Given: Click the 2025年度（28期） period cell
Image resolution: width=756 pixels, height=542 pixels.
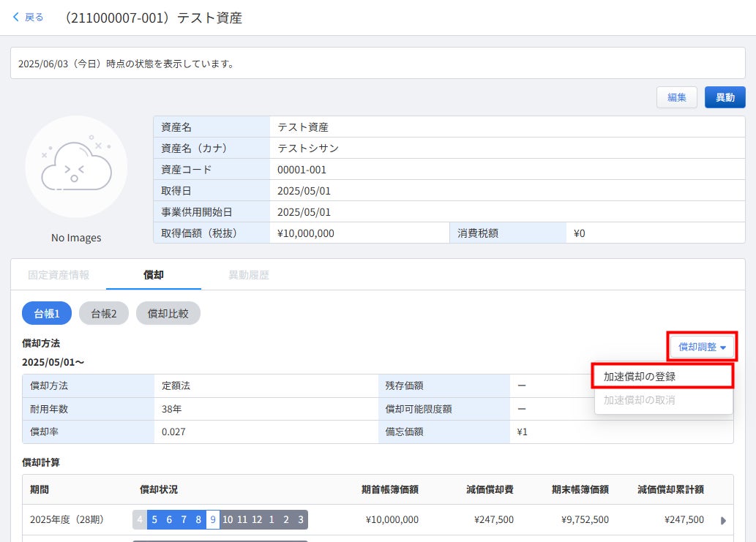Looking at the screenshot, I should coord(67,520).
